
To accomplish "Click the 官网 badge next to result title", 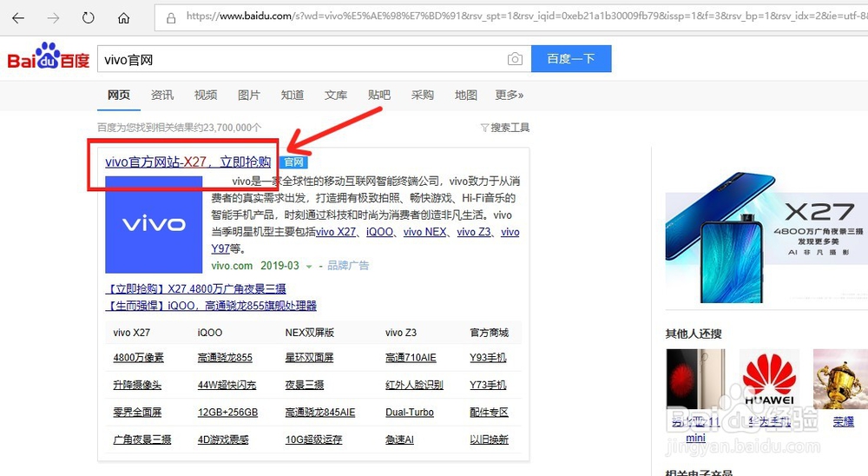I will (293, 162).
